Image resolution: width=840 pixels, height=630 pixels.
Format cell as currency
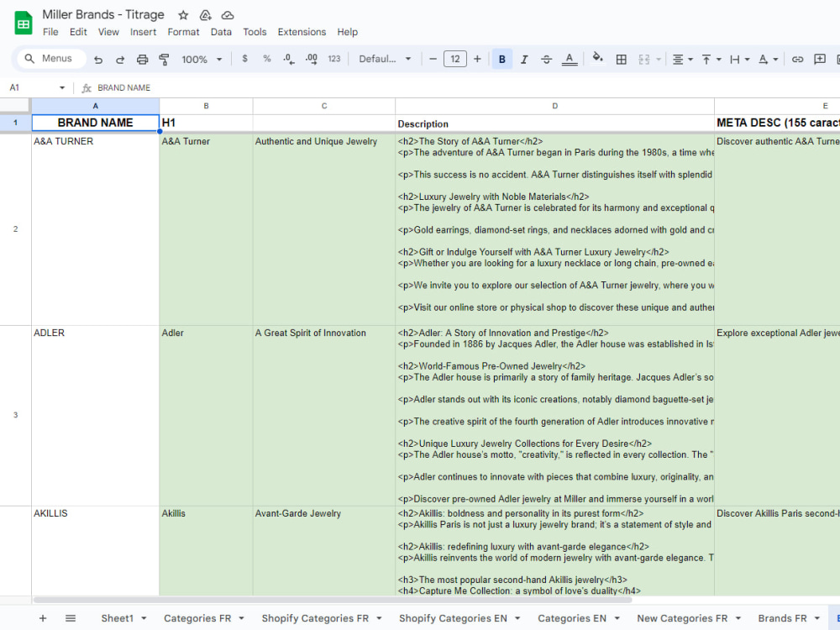(244, 59)
